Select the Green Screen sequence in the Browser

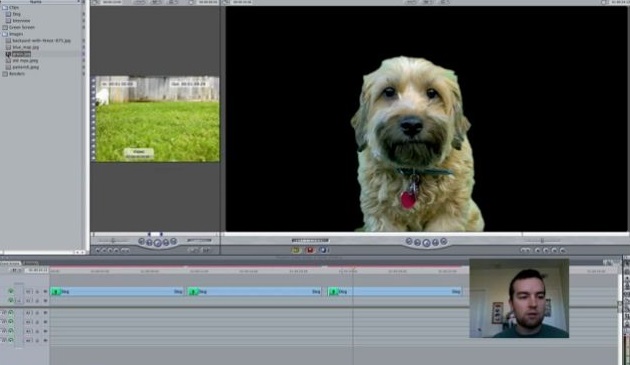(x=21, y=27)
